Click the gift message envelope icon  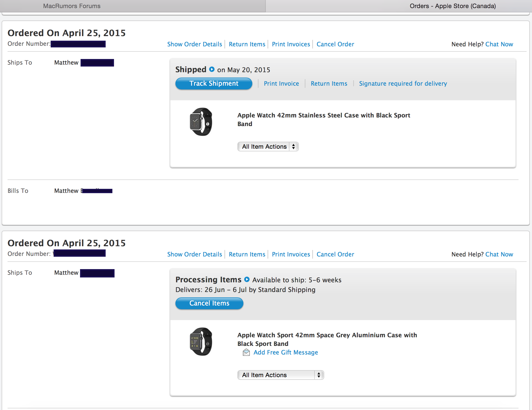click(x=246, y=352)
